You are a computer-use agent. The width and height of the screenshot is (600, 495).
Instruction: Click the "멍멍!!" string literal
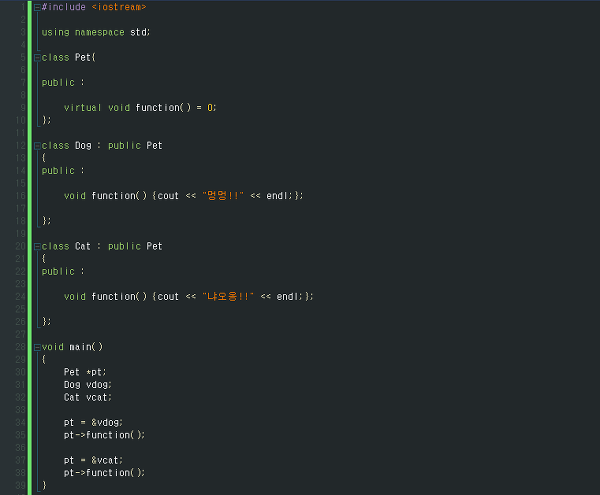pos(223,195)
